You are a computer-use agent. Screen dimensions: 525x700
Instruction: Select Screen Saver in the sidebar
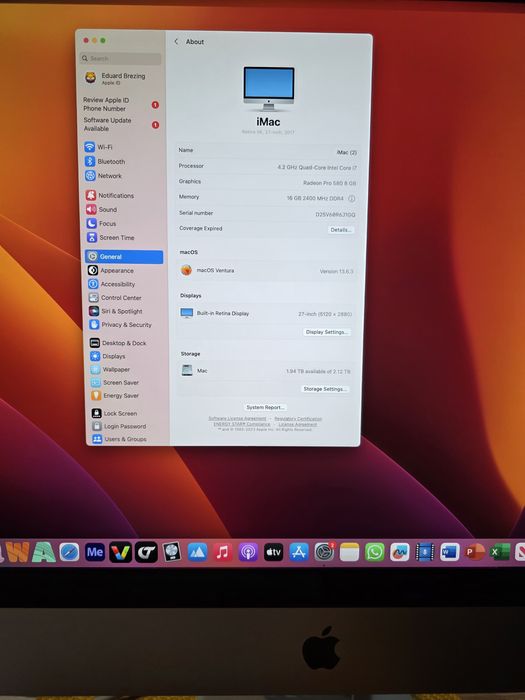[x=115, y=383]
